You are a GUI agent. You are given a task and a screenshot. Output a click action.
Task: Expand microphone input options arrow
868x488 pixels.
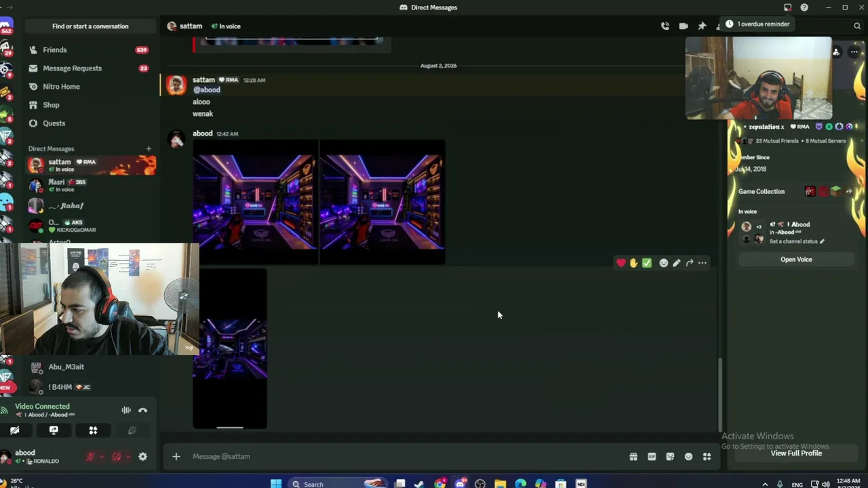click(101, 457)
